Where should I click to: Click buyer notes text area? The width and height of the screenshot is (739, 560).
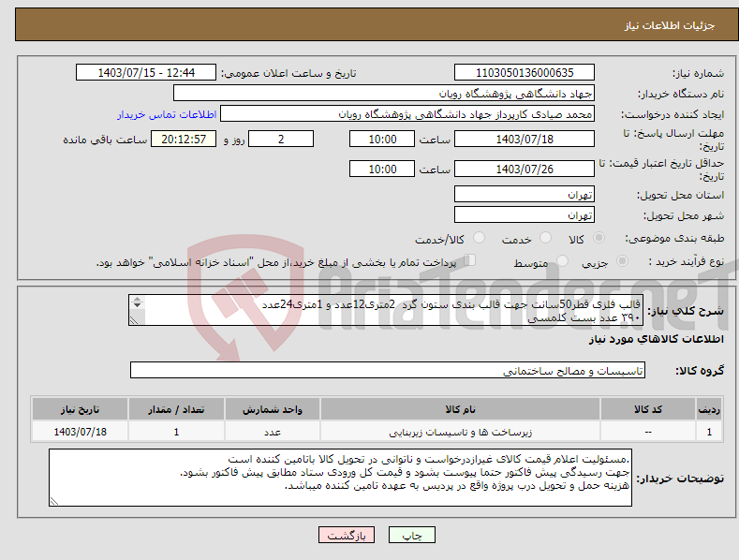point(340,478)
